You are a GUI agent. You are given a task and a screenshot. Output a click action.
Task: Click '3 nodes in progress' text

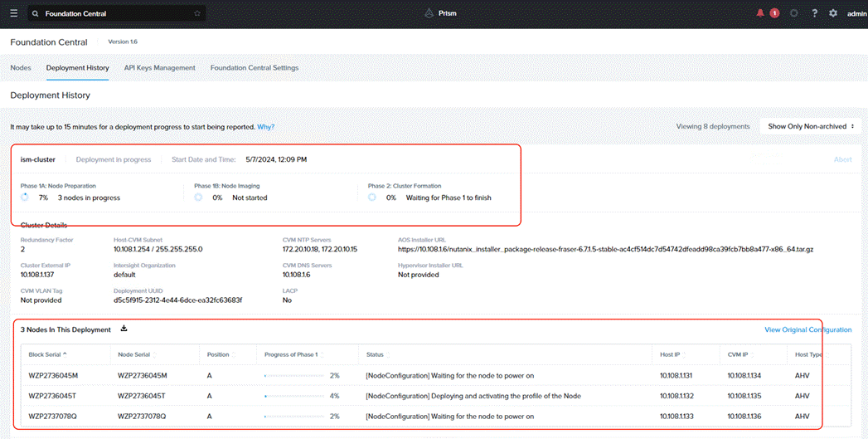coord(89,198)
